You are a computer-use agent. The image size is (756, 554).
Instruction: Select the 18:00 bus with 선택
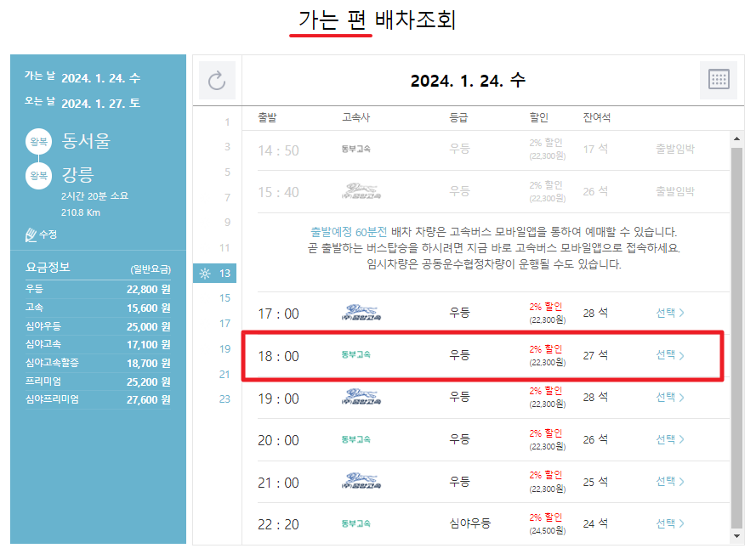point(670,355)
